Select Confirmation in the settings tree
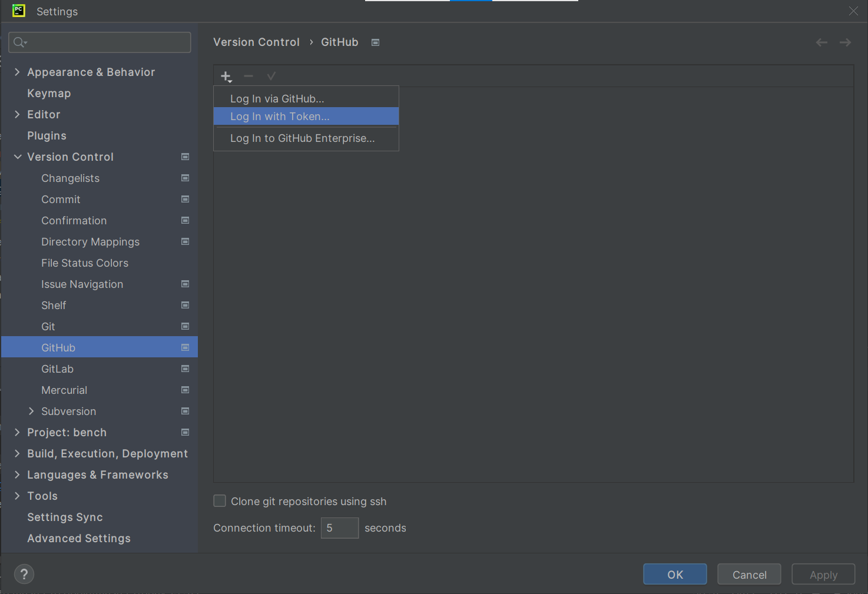The width and height of the screenshot is (868, 594). pos(74,220)
